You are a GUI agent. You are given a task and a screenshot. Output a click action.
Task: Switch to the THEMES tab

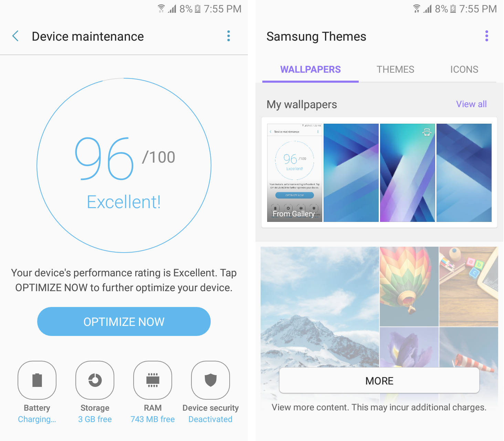pyautogui.click(x=395, y=70)
